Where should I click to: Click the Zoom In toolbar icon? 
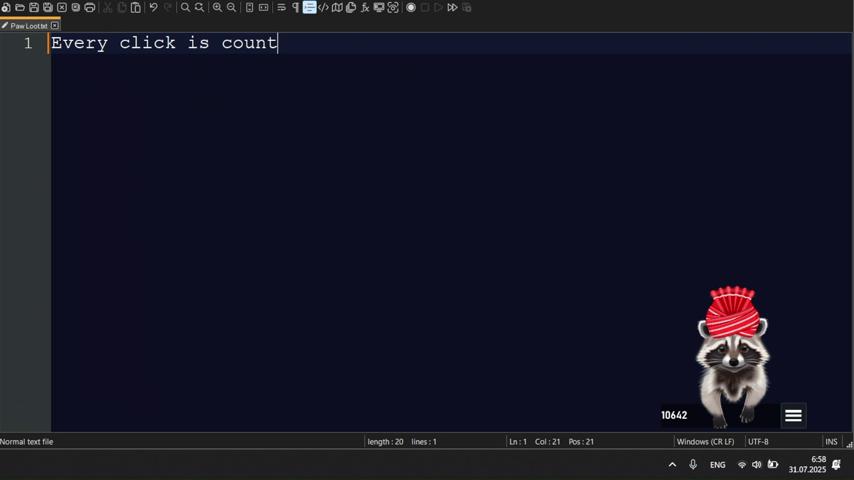(x=217, y=7)
